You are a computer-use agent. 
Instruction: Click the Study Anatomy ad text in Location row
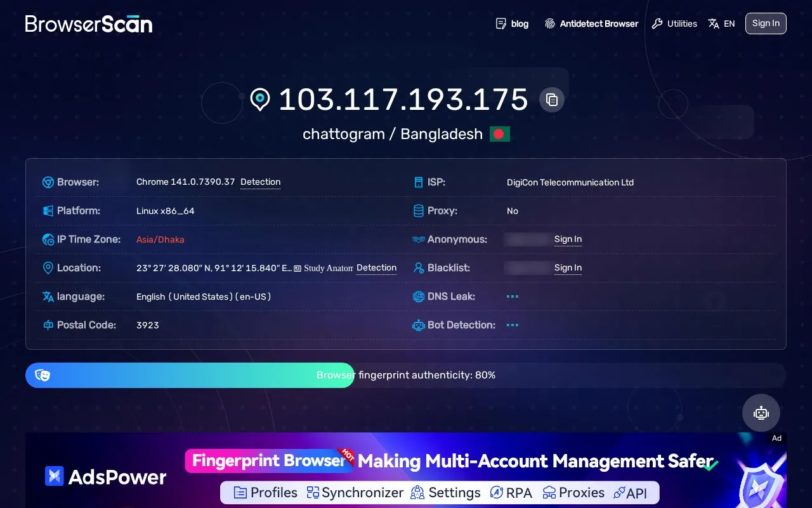324,268
